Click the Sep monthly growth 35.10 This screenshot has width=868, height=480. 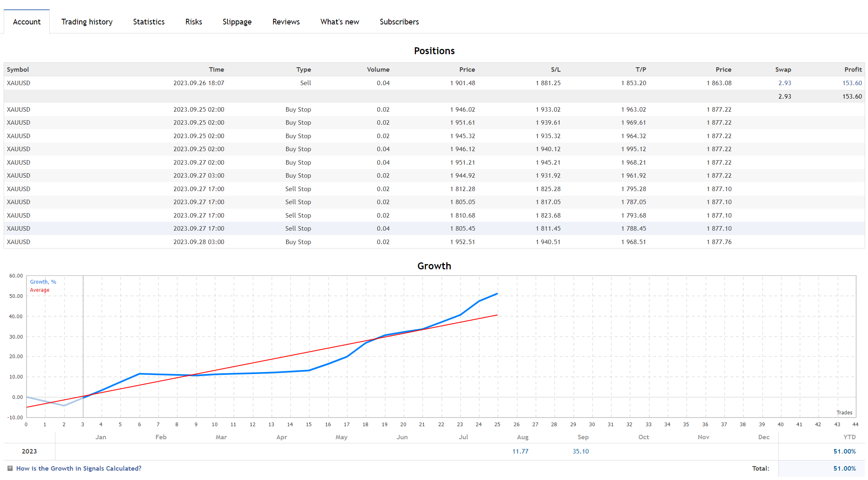[x=580, y=451]
